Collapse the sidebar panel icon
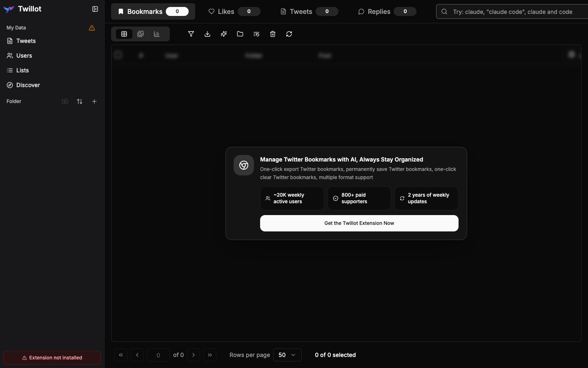The height and width of the screenshot is (368, 588). [x=95, y=9]
